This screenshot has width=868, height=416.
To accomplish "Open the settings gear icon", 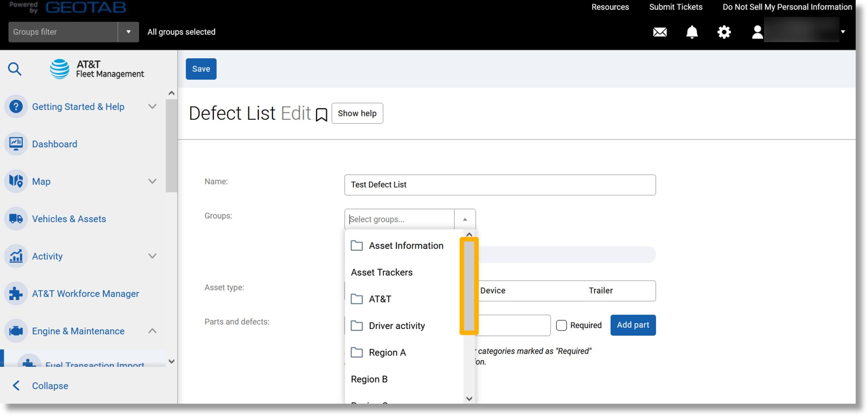I will click(x=724, y=31).
